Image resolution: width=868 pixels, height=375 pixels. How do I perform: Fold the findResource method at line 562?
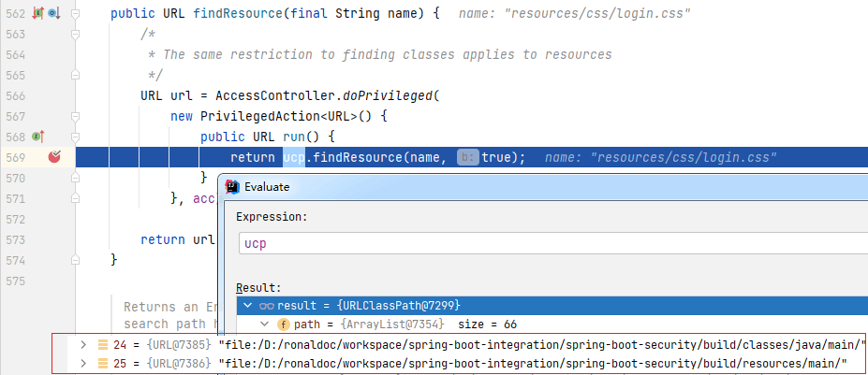coord(75,13)
